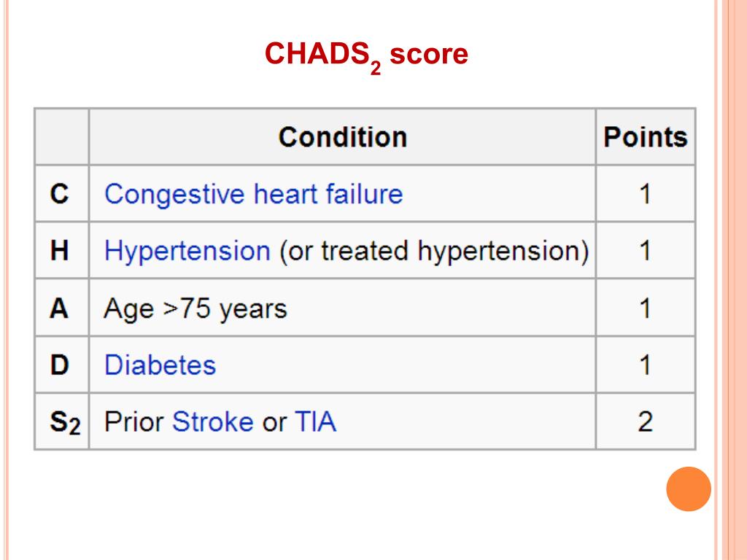The height and width of the screenshot is (560, 747).
Task: Select the letter H row label
Action: click(59, 251)
